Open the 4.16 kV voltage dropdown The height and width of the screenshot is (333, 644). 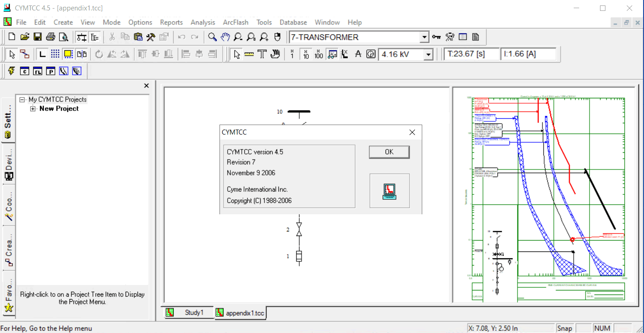(428, 54)
